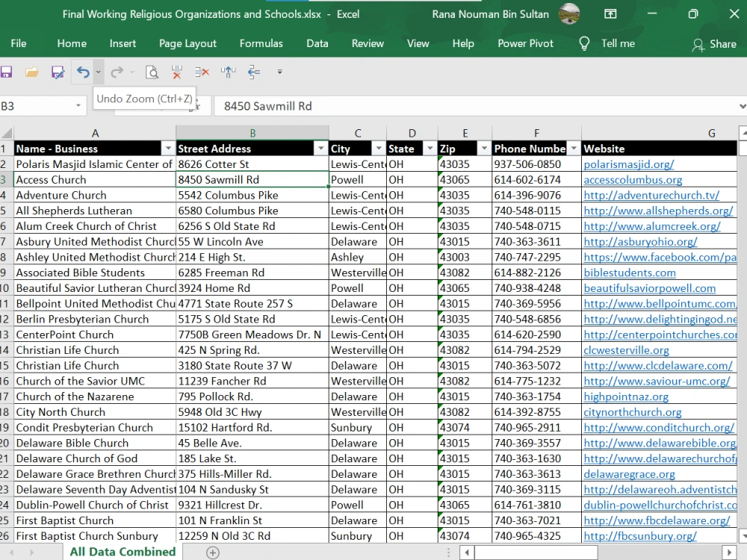Open Customize Quick Access Toolbar dropdown

pos(279,72)
